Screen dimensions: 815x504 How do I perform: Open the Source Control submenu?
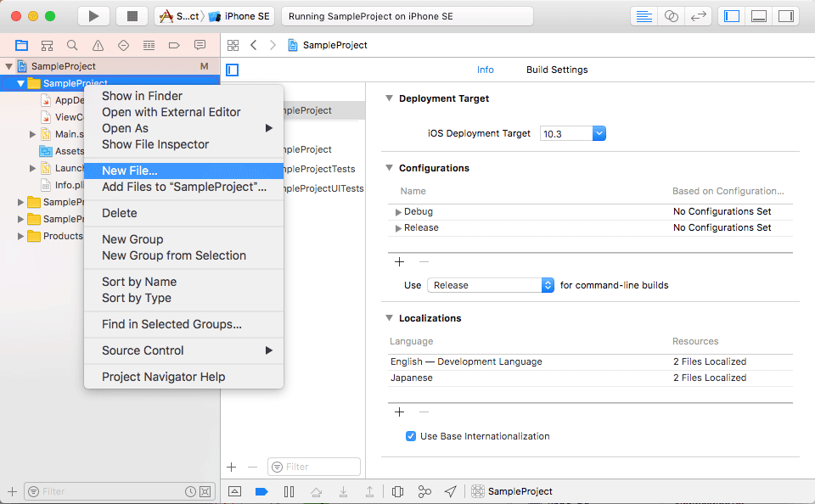click(x=183, y=350)
